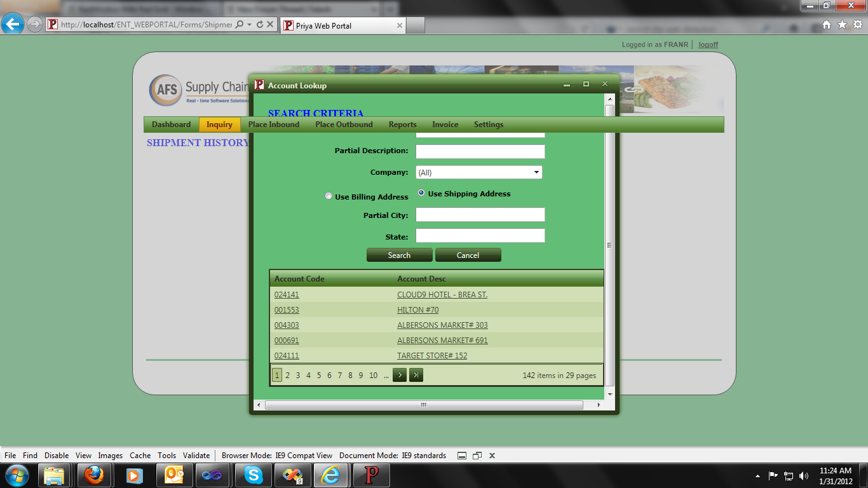This screenshot has height=488, width=868.
Task: Minimize the developer tools bar
Action: (462, 456)
